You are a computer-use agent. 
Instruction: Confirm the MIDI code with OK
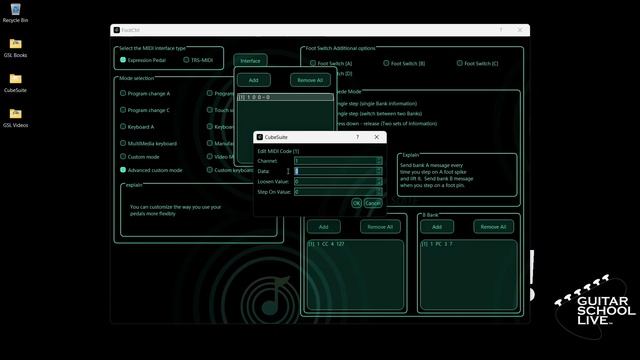pyautogui.click(x=356, y=203)
